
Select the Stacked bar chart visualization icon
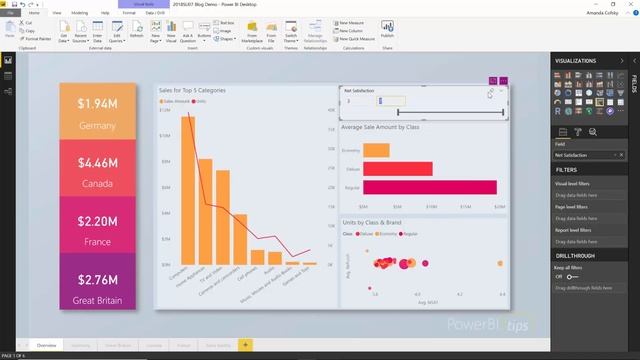[558, 75]
